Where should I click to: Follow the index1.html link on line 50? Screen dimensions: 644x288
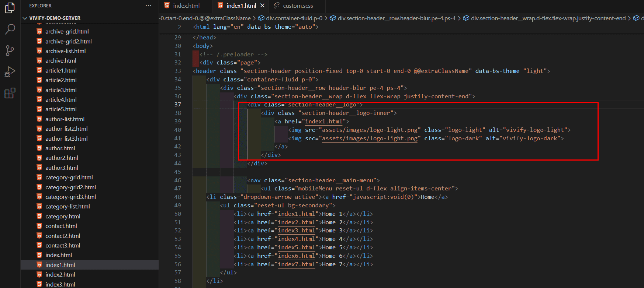click(297, 214)
